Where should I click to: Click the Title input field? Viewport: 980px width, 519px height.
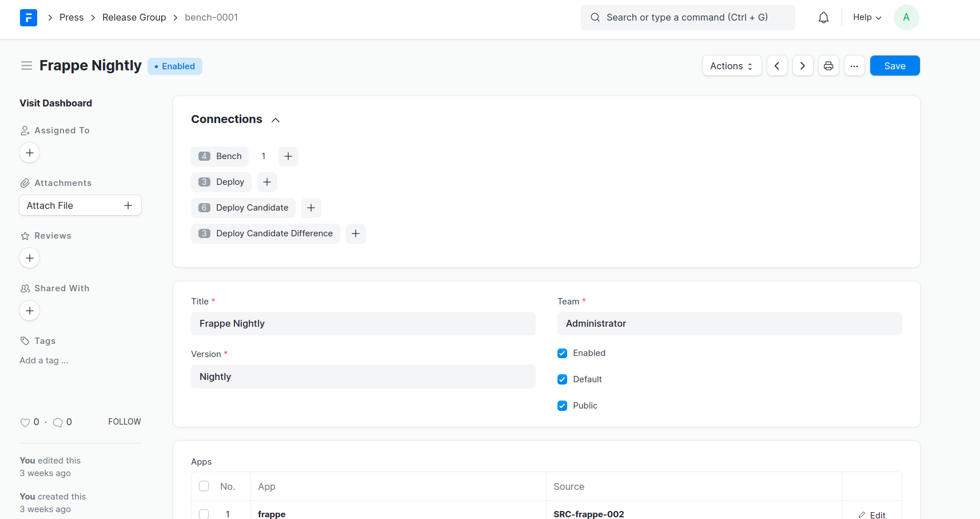[x=363, y=324]
